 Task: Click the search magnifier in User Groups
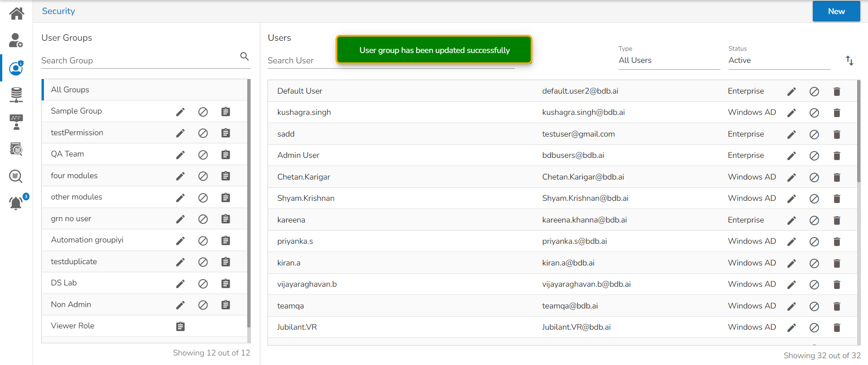tap(244, 57)
